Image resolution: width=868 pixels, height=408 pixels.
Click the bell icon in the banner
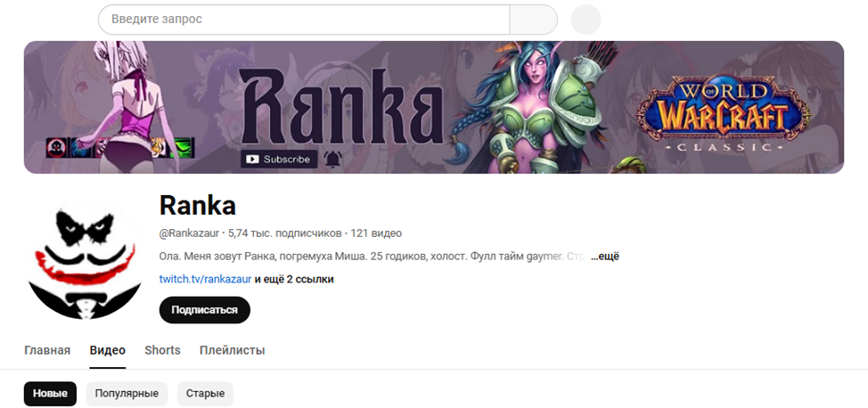click(332, 159)
